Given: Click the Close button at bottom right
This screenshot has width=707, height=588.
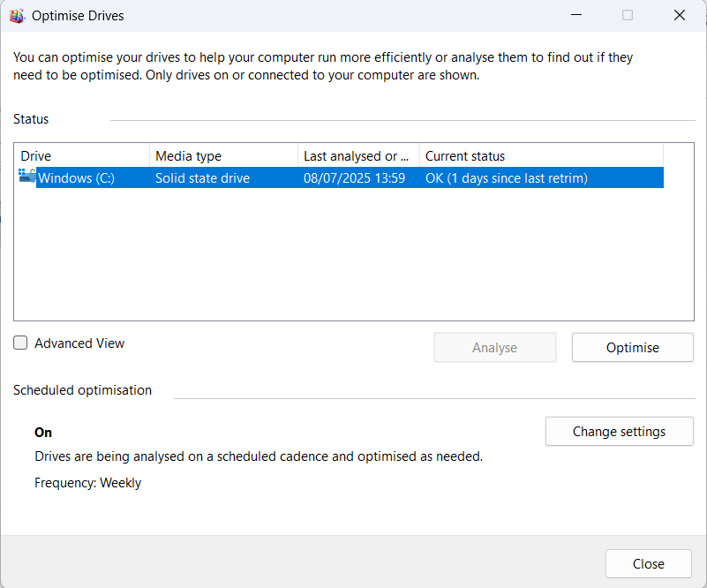Looking at the screenshot, I should [648, 564].
